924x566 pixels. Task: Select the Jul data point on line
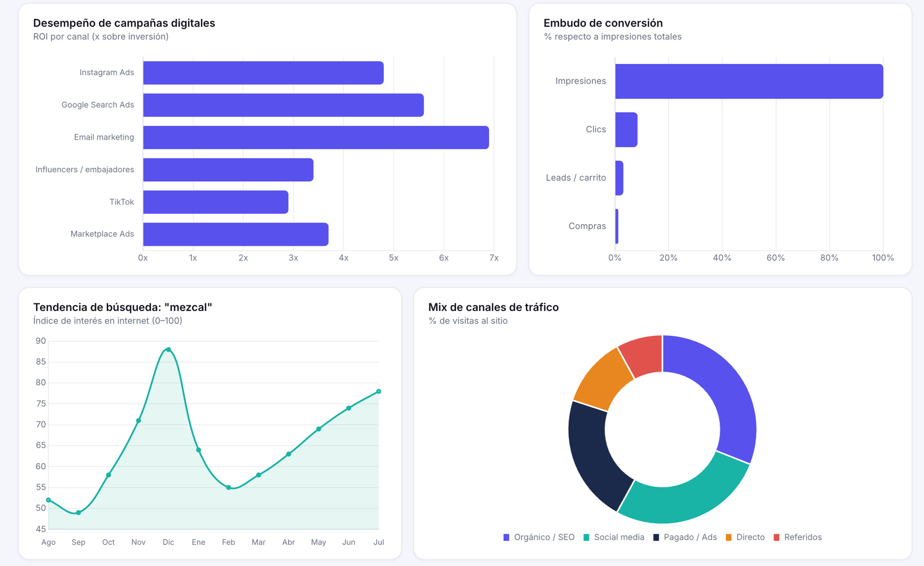(x=379, y=391)
